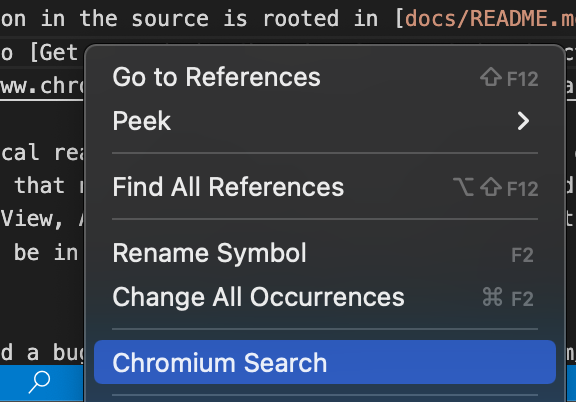
Task: Click Option Shift F12 hint beside Find All References
Action: point(496,188)
